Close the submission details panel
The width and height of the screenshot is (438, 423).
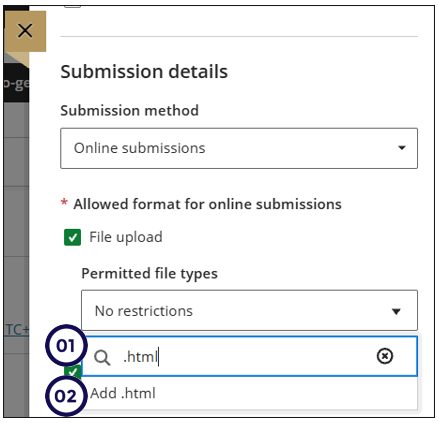click(x=25, y=31)
